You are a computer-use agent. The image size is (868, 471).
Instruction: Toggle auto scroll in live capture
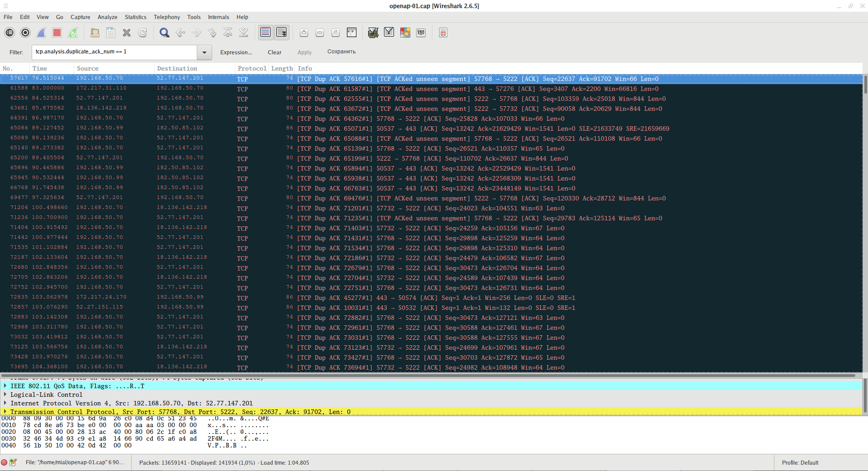[281, 33]
